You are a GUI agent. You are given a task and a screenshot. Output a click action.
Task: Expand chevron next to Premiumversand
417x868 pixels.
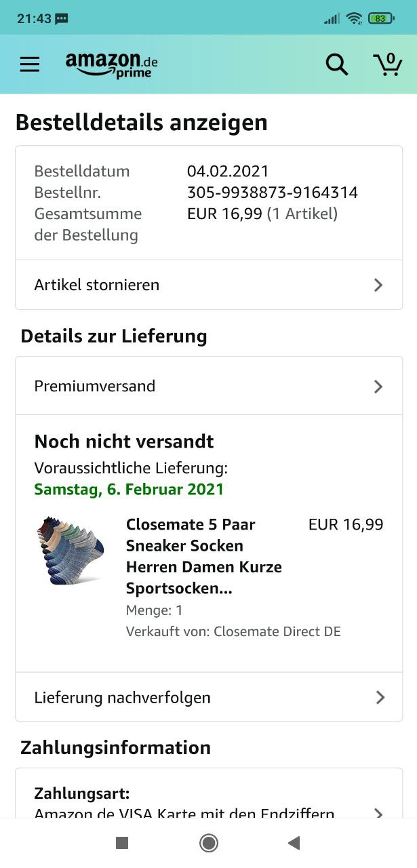378,387
